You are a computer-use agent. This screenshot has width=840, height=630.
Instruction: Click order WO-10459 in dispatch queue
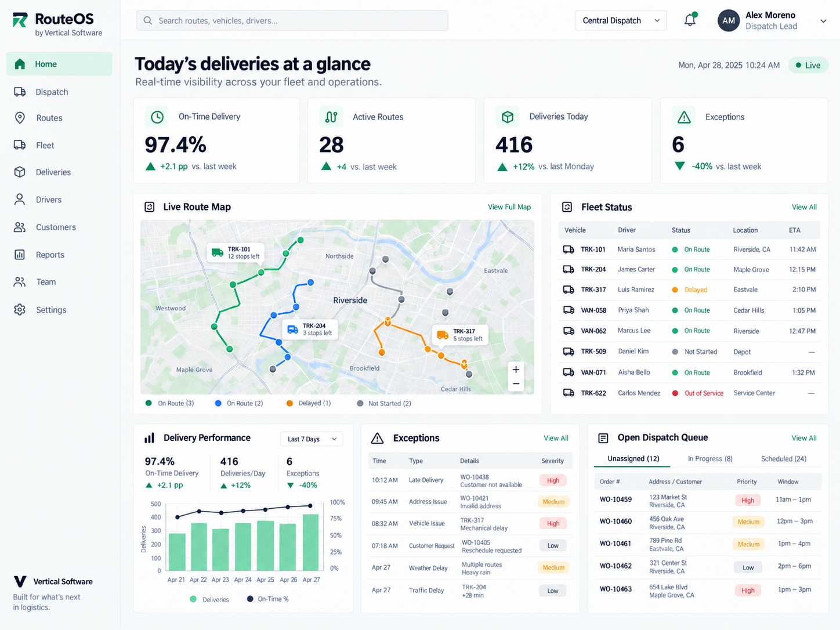[615, 499]
